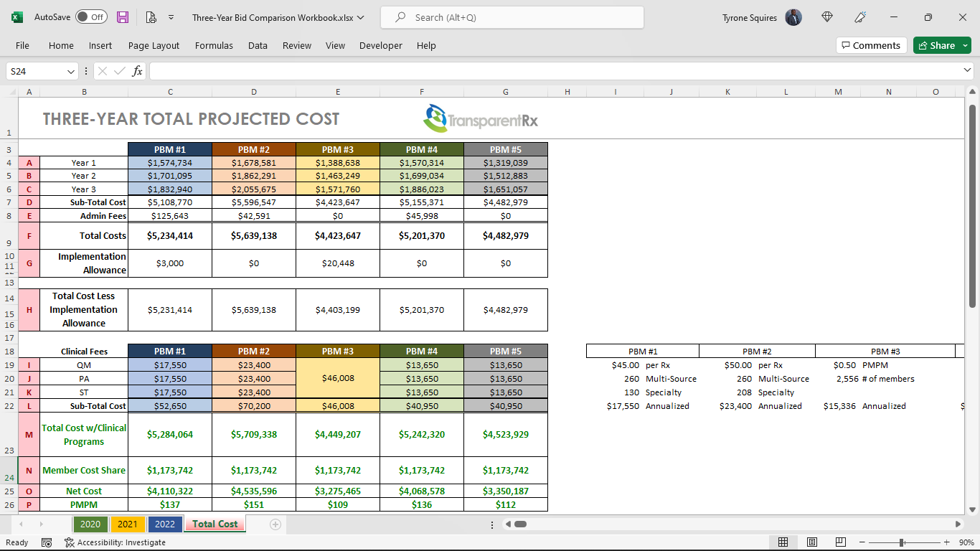Click the Excel app icon in title bar
980x551 pixels.
[17, 17]
